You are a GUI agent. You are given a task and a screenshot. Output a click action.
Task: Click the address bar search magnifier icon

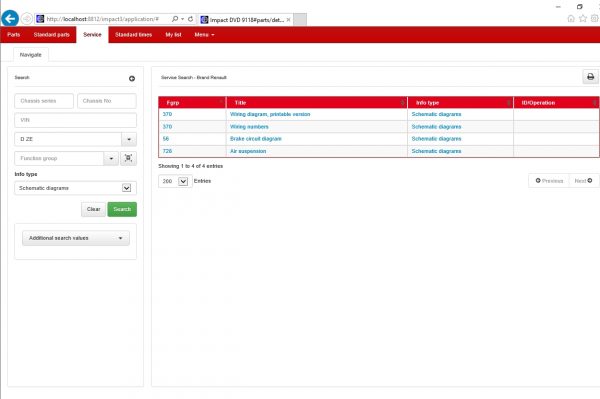(175, 19)
